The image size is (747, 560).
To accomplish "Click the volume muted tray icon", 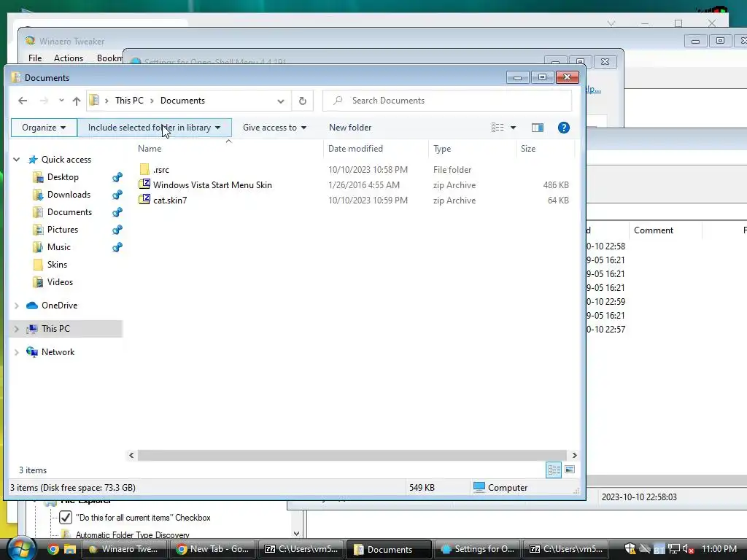I will tap(687, 549).
